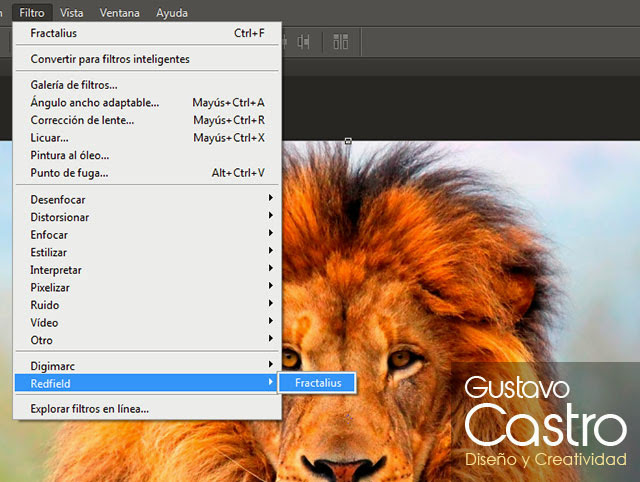Expand the Digimarc submenu
The image size is (640, 482).
[x=147, y=366]
